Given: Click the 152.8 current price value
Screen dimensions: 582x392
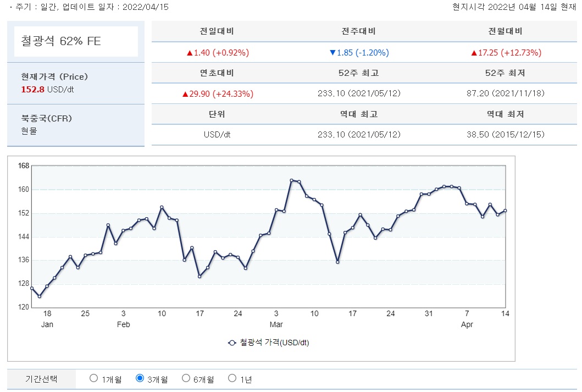Looking at the screenshot, I should (32, 90).
